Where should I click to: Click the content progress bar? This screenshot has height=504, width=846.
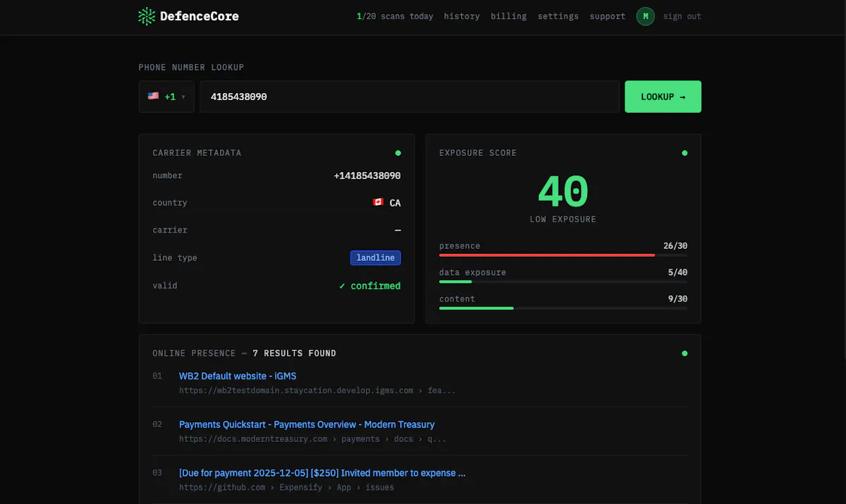563,308
